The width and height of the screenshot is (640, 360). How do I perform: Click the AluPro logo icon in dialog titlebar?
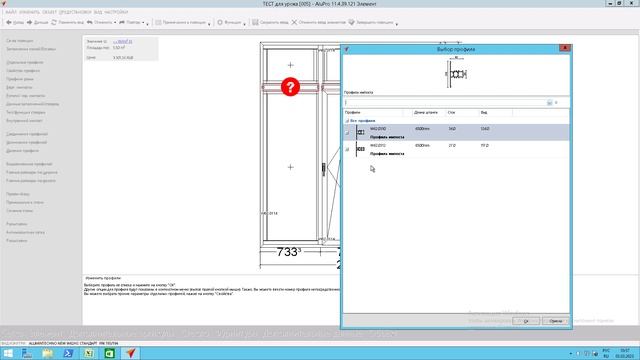(x=347, y=49)
